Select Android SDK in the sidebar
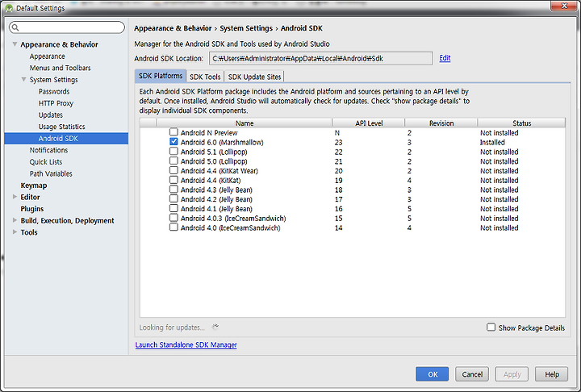The width and height of the screenshot is (581, 392). pyautogui.click(x=66, y=138)
